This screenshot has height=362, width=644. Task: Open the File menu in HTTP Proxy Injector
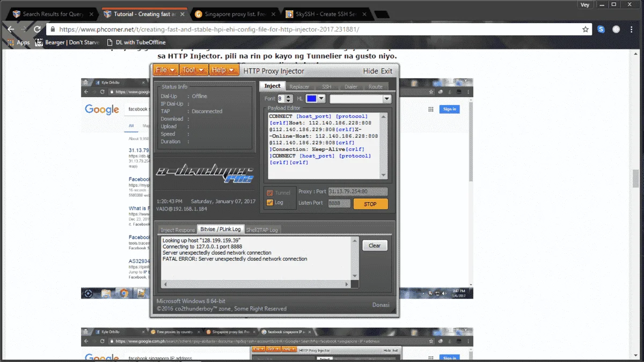165,70
